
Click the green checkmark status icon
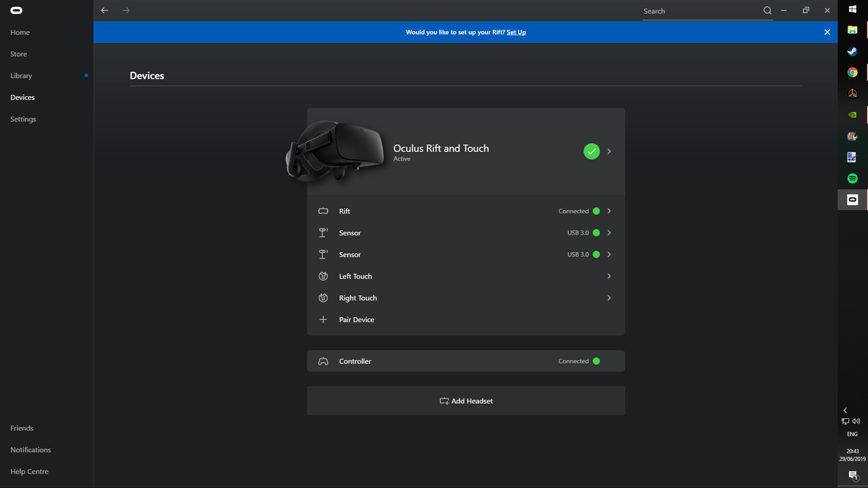591,151
